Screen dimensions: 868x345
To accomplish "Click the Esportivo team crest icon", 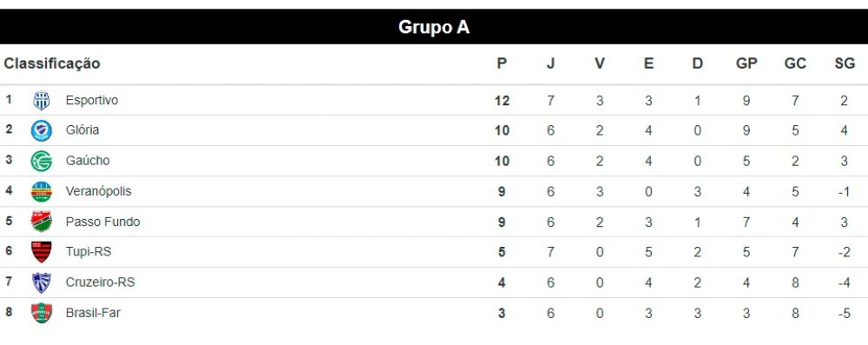I will [x=42, y=101].
